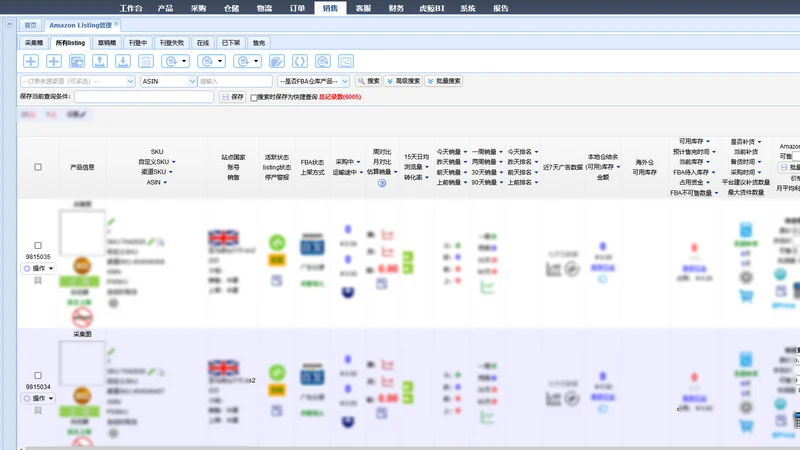Close the Amazon Listing管理 tab
The height and width of the screenshot is (450, 800).
click(x=116, y=23)
